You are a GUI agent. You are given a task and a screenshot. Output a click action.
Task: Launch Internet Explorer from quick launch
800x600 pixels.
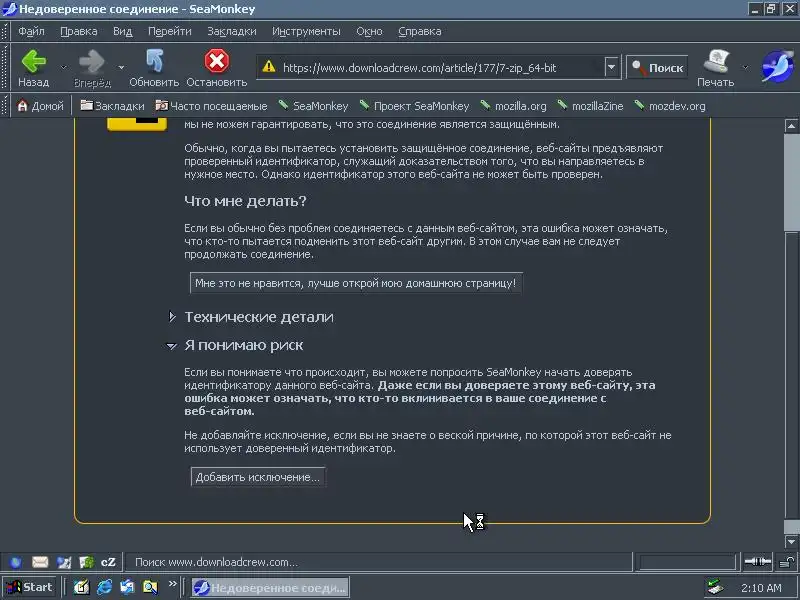pos(105,587)
